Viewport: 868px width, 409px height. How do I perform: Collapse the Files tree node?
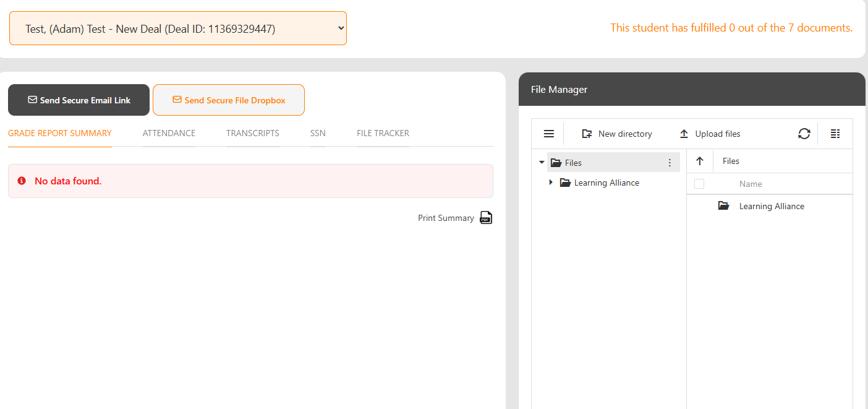(542, 162)
